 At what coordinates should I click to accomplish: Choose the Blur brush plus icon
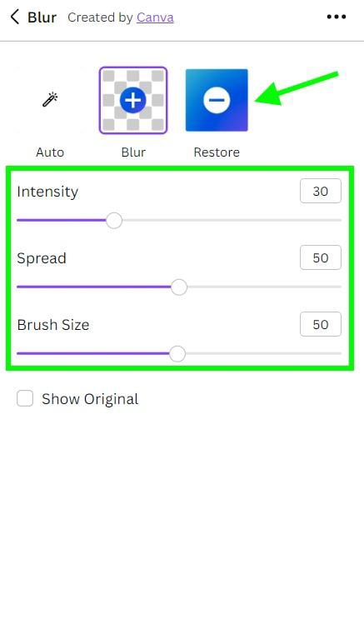click(x=133, y=100)
